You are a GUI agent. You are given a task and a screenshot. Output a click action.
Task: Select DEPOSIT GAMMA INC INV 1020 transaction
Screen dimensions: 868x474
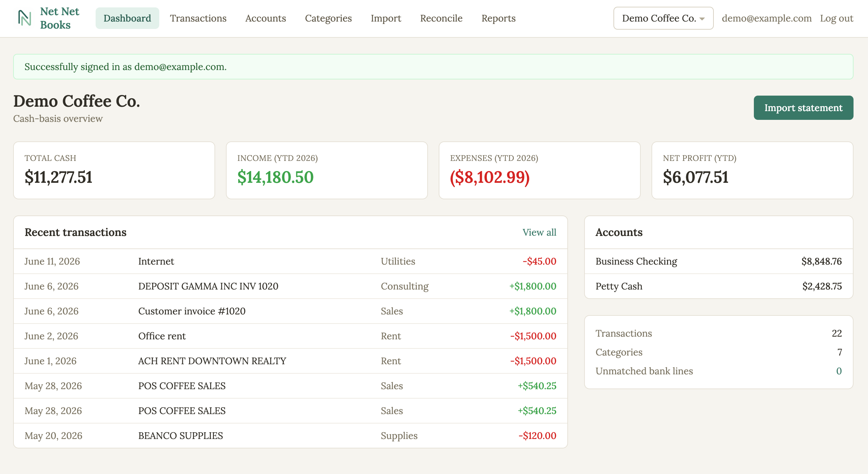click(x=291, y=286)
